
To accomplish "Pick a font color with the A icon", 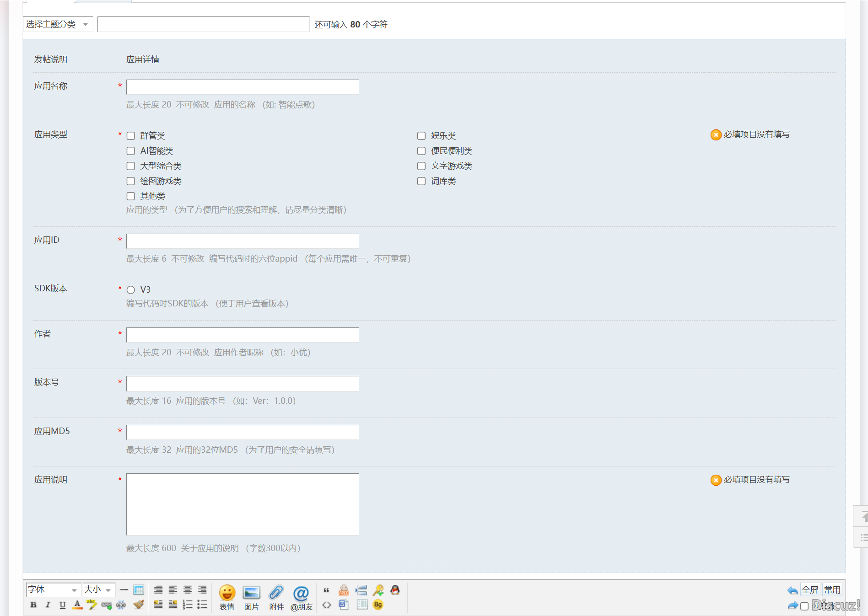I will pos(77,605).
